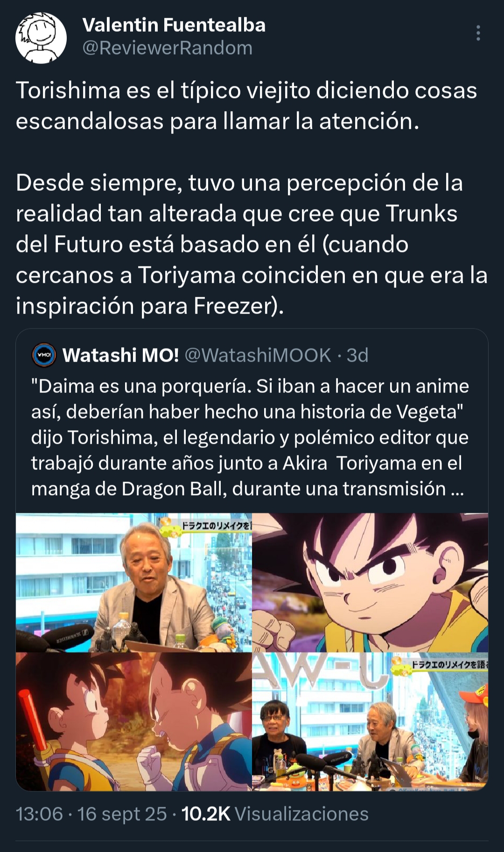Open the Watashi MO! quoted author name

tap(121, 355)
